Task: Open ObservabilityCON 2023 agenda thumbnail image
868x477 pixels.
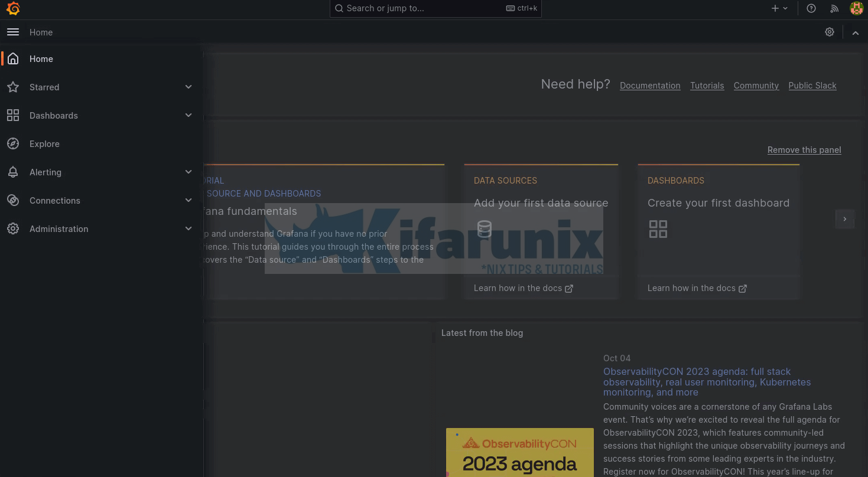Action: click(x=520, y=452)
